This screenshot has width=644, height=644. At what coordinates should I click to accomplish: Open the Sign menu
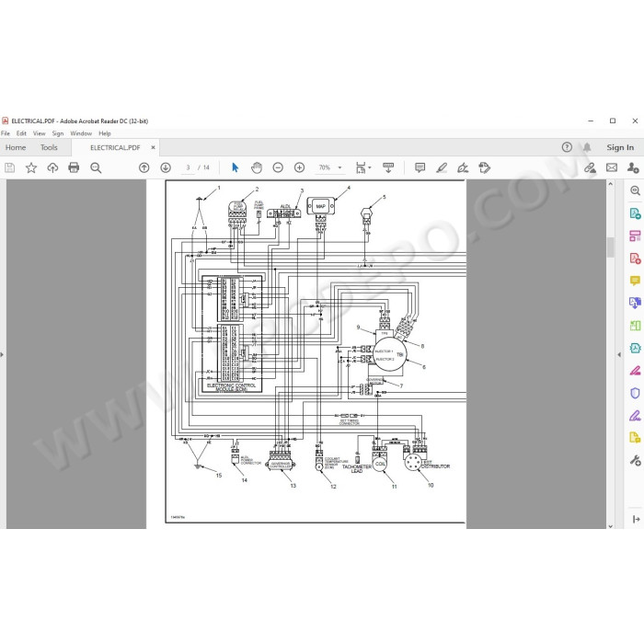[x=57, y=133]
